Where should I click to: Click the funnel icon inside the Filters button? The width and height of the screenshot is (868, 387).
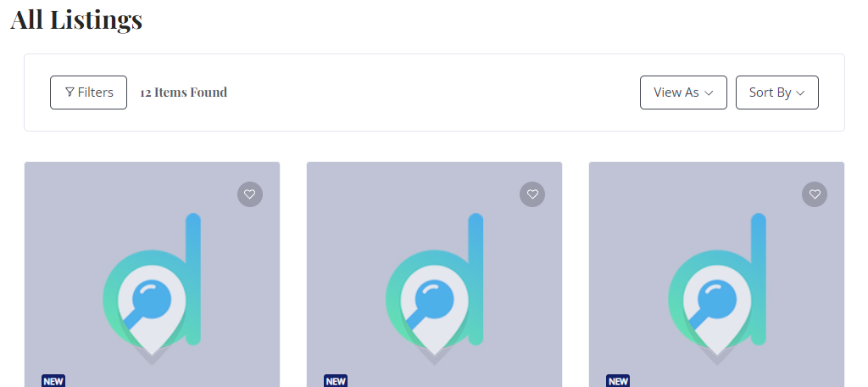click(70, 92)
